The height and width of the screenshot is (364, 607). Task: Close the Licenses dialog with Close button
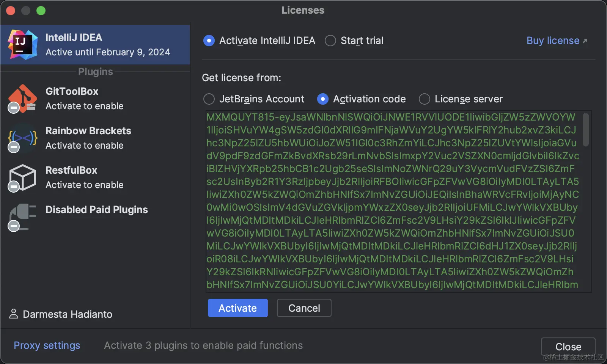568,347
